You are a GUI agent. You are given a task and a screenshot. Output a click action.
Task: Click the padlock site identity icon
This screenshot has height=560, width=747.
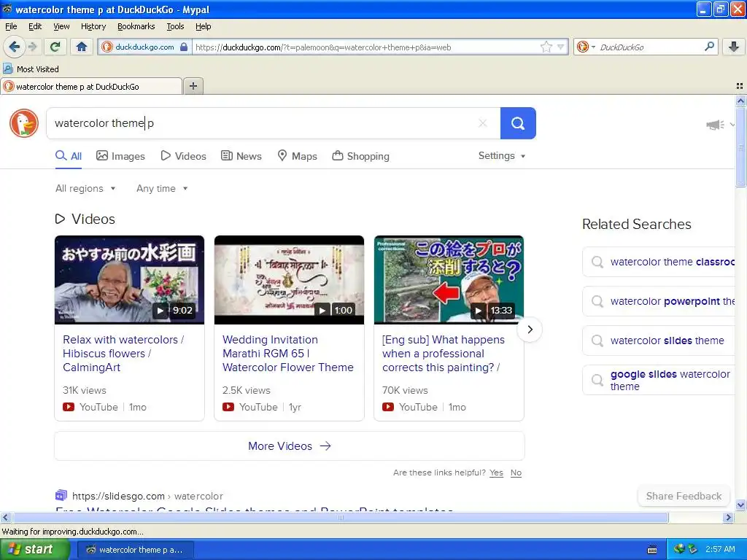tap(184, 47)
